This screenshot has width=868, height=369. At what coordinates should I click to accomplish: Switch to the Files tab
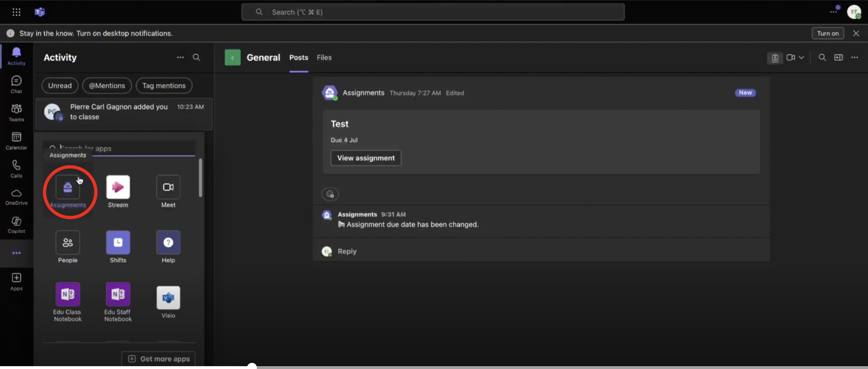pyautogui.click(x=324, y=57)
